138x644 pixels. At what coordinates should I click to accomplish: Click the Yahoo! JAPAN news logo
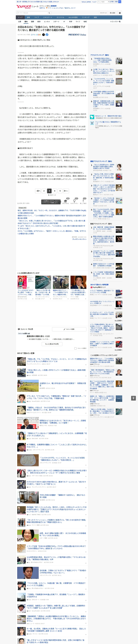point(27,7)
